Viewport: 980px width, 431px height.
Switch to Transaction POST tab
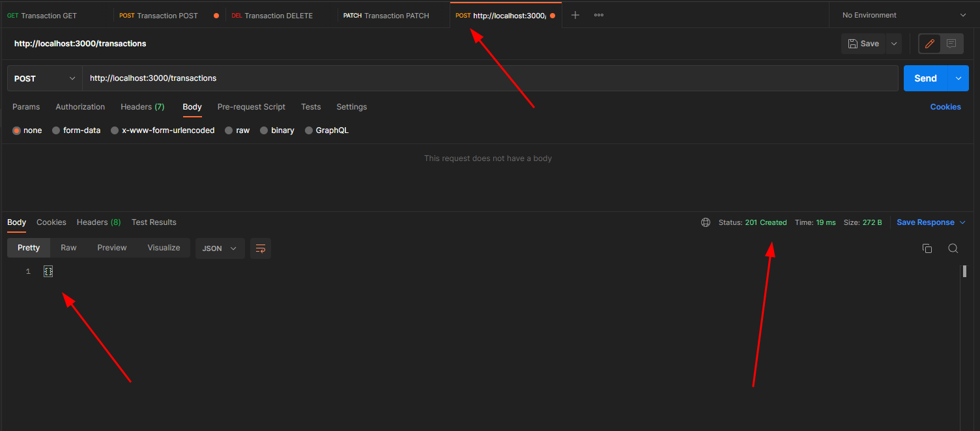pos(169,15)
